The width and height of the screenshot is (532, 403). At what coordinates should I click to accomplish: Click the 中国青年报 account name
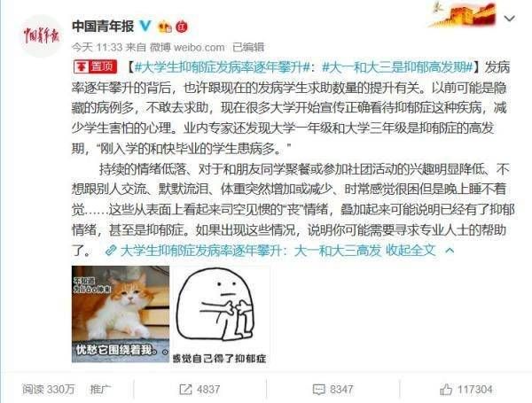(103, 26)
